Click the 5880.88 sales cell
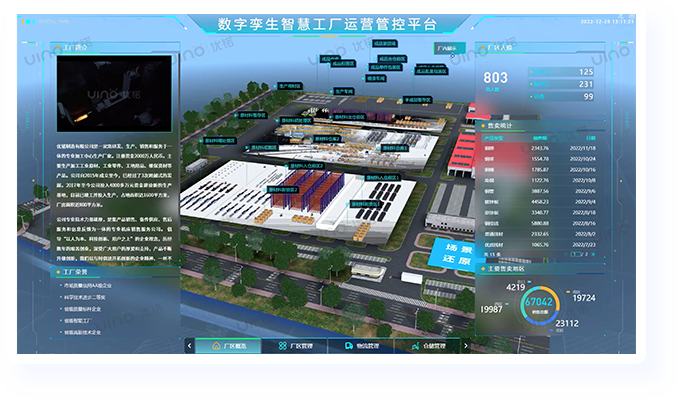Image resolution: width=678 pixels, height=398 pixels. click(x=540, y=223)
